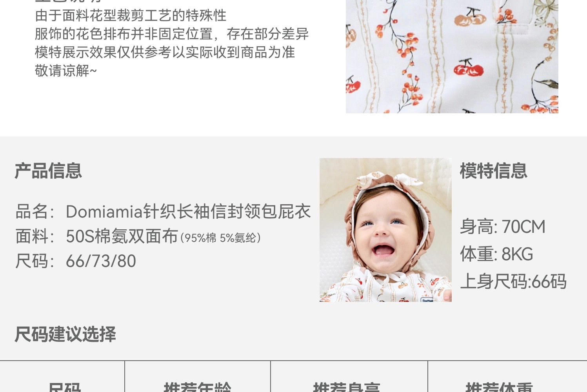Select the 产品信息 heading
Image resolution: width=587 pixels, height=392 pixels.
coord(48,171)
